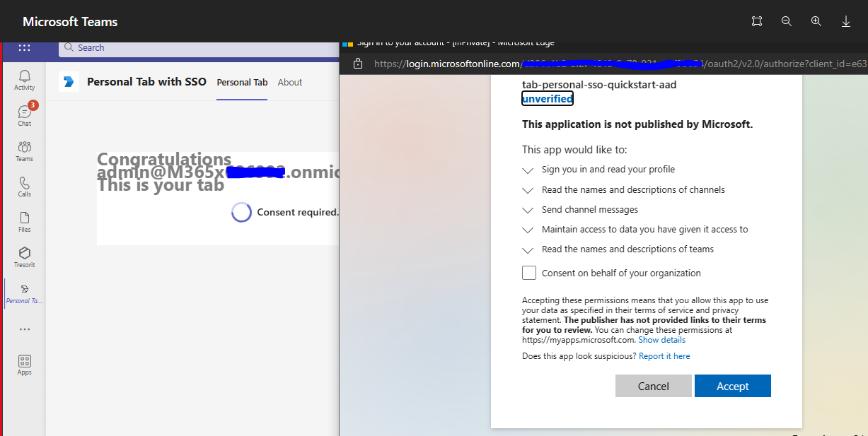Click the zoom in magnifier icon
Image resolution: width=868 pixels, height=436 pixels.
(816, 21)
